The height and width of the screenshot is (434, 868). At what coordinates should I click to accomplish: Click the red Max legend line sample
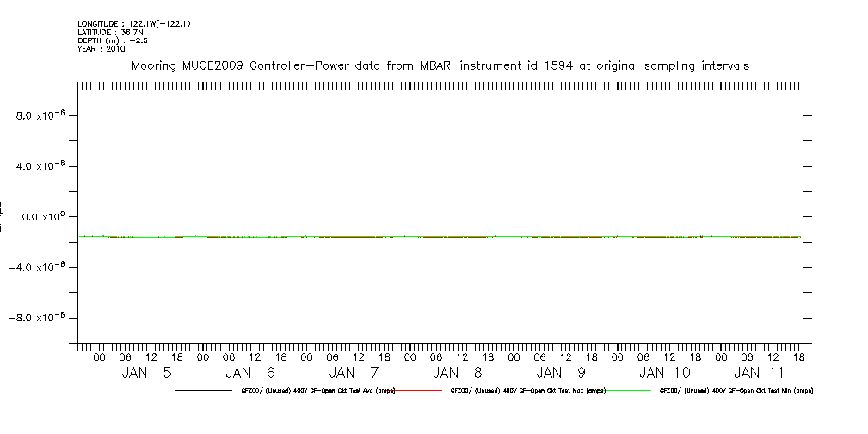[x=422, y=391]
